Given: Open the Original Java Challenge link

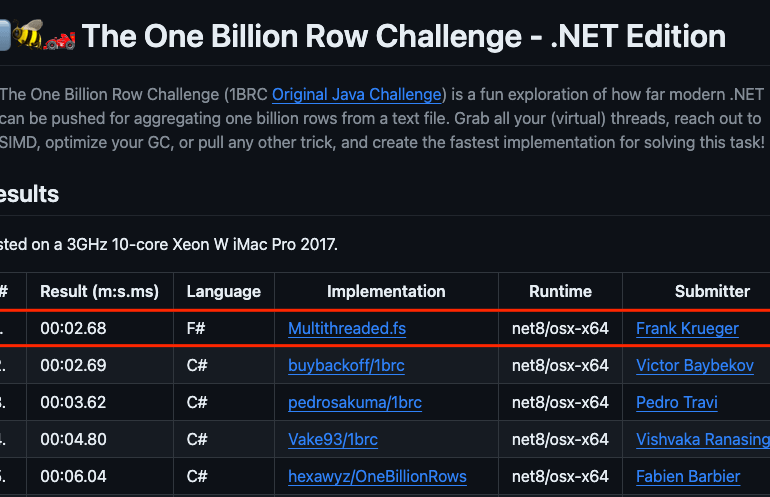Looking at the screenshot, I should coord(357,95).
